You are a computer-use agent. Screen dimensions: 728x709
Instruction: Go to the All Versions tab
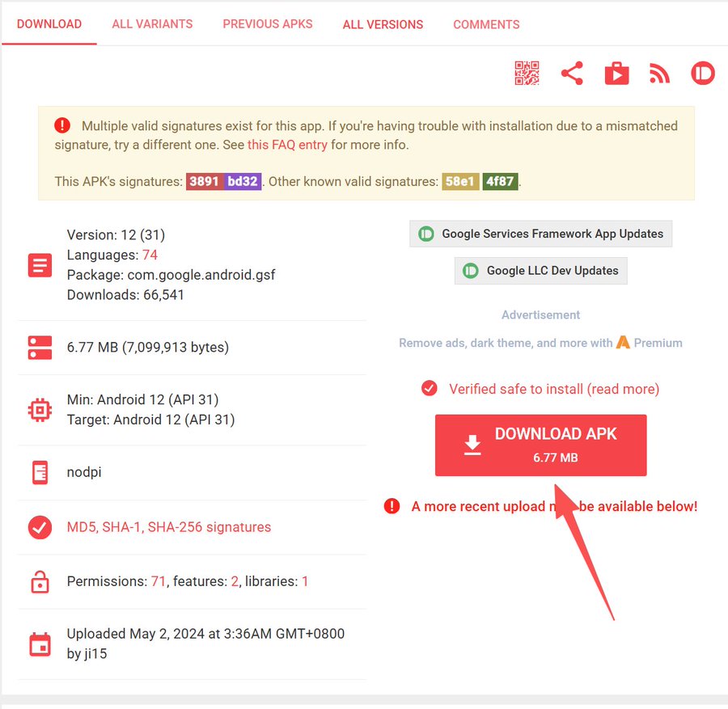383,24
